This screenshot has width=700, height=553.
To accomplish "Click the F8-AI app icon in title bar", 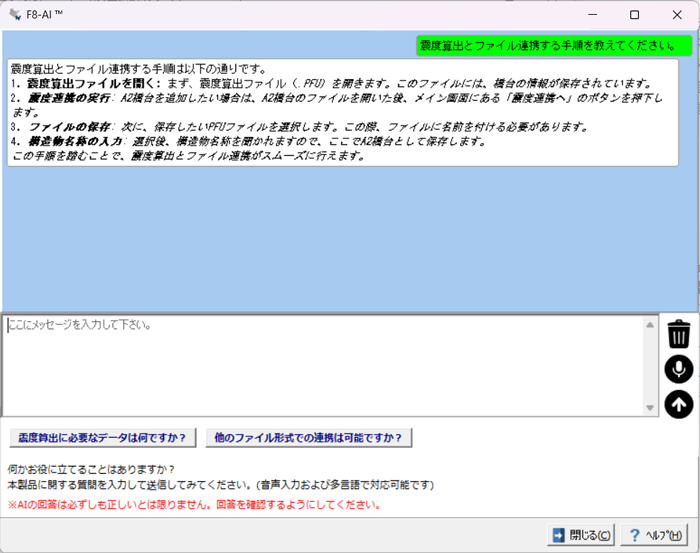I will point(14,15).
